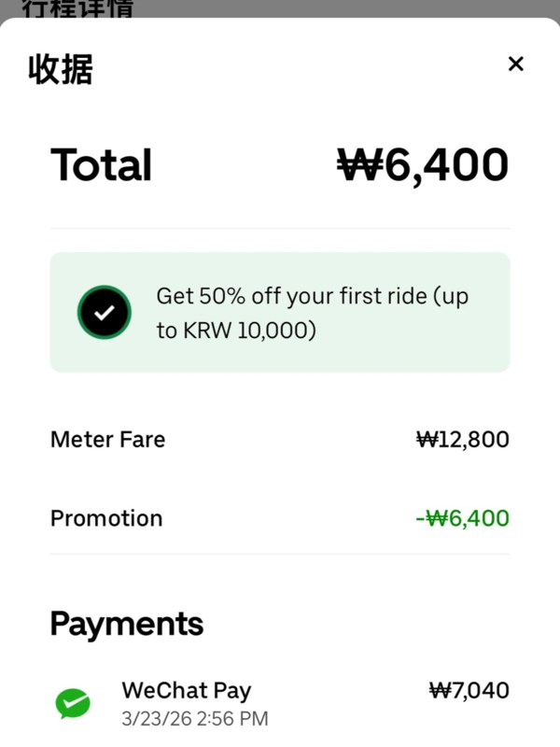Select the Meter Fare row label

click(x=108, y=439)
